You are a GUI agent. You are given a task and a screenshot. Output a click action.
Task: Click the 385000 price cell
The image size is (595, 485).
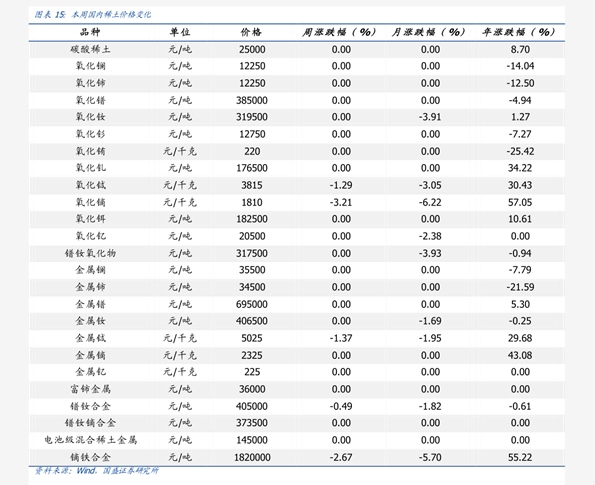tap(252, 100)
